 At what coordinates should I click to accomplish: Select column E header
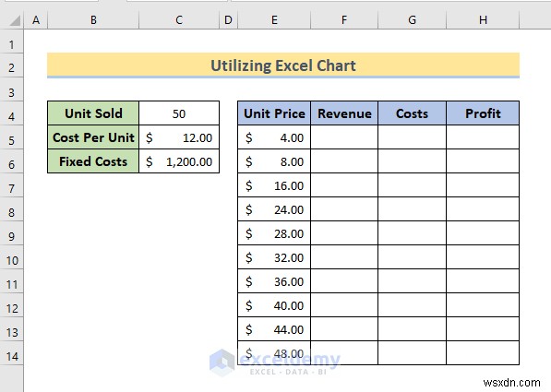tap(274, 20)
